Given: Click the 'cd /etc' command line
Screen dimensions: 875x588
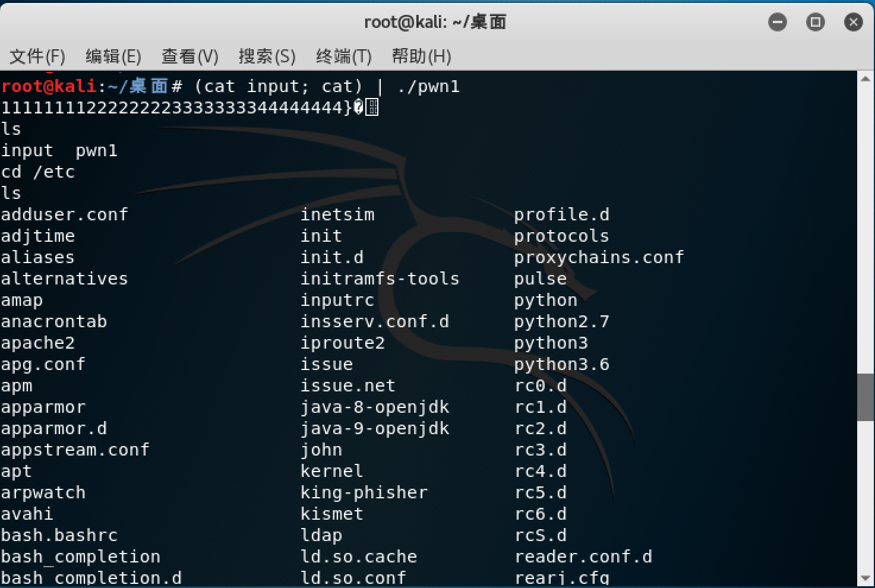Looking at the screenshot, I should tap(38, 172).
